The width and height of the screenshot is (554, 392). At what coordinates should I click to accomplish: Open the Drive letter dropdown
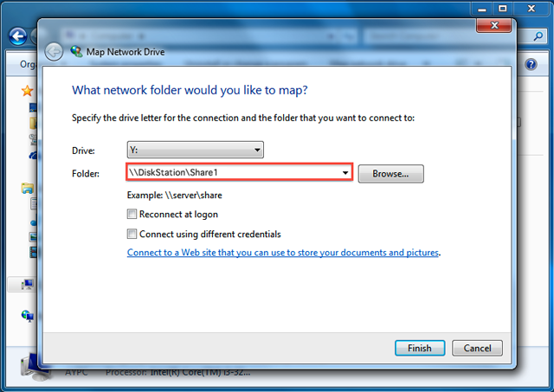tap(195, 150)
